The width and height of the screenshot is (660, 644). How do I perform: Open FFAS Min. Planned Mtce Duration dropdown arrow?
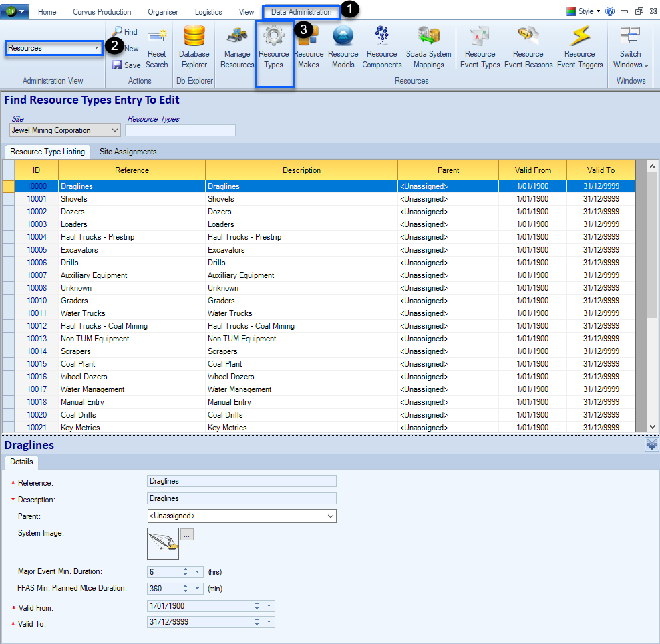197,588
